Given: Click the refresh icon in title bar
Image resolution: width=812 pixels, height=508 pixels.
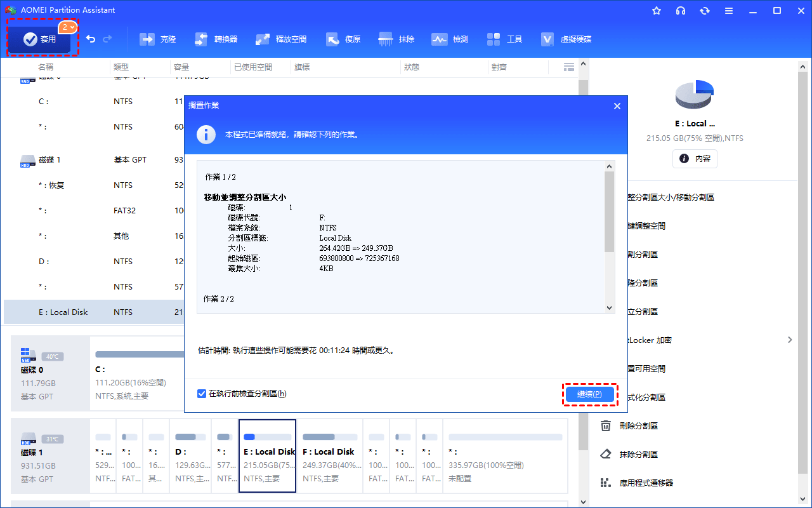Looking at the screenshot, I should 705,11.
